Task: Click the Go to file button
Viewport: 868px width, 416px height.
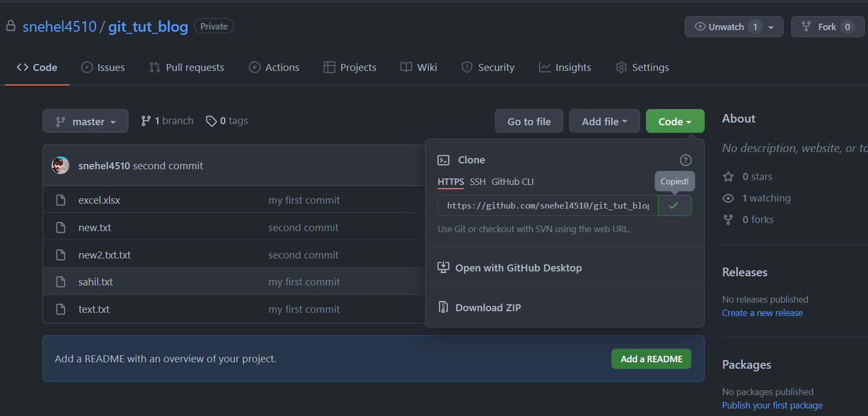Action: [x=529, y=121]
